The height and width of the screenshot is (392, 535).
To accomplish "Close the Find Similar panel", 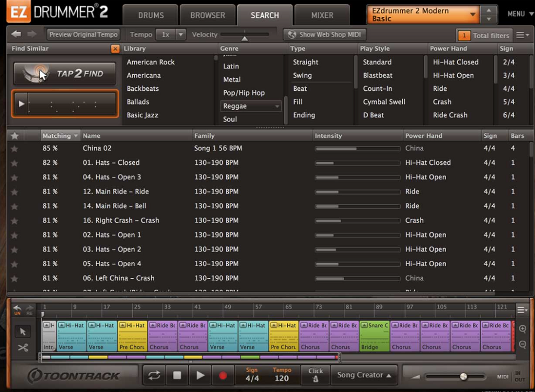I will (115, 49).
